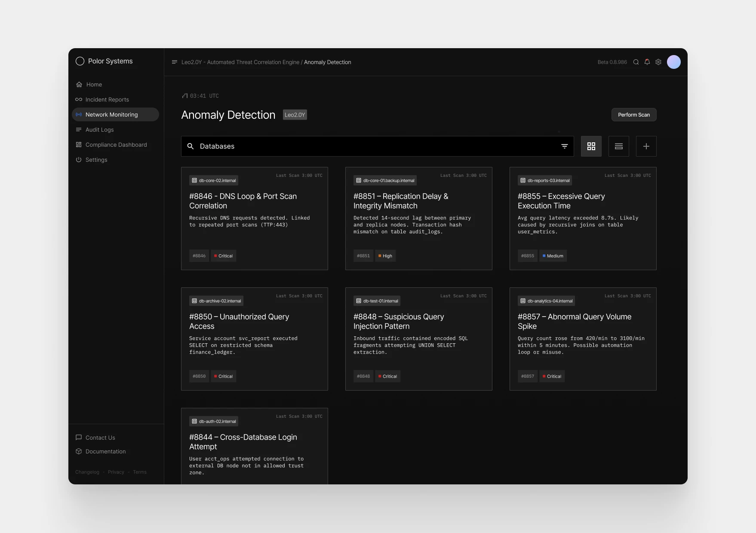
Task: Open the Changelog footer link
Action: [x=87, y=472]
